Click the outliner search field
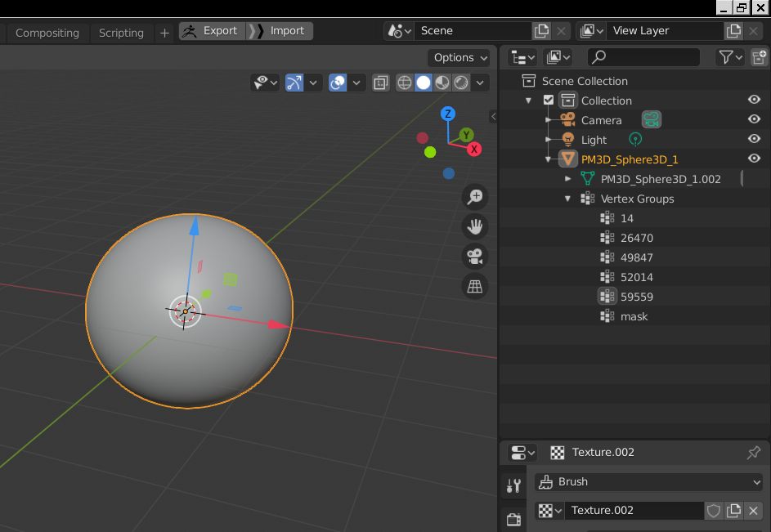This screenshot has width=771, height=532. [643, 57]
